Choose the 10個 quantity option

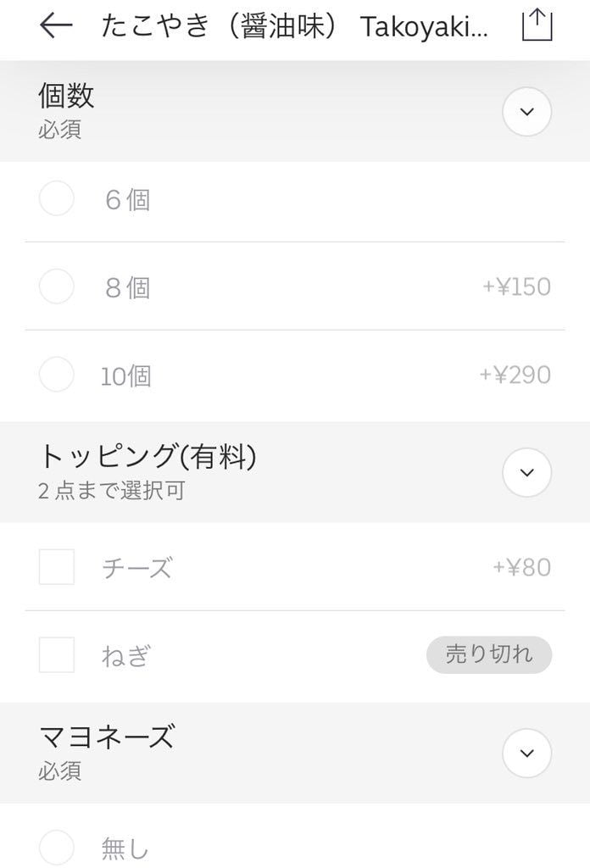(57, 375)
